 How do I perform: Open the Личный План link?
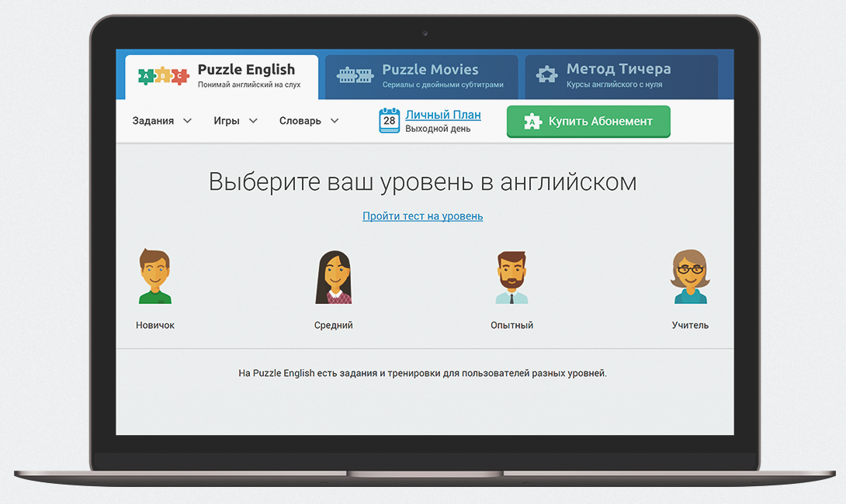pyautogui.click(x=443, y=115)
